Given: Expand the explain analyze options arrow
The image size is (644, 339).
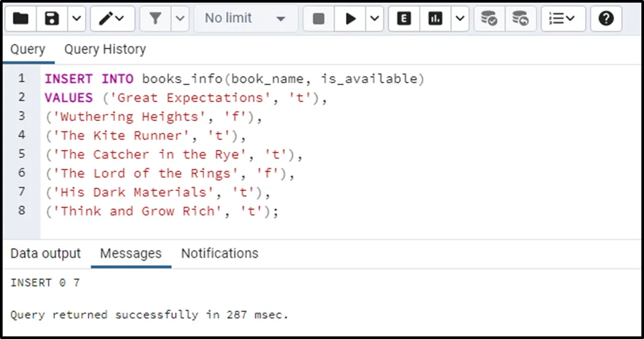Looking at the screenshot, I should click(x=459, y=18).
